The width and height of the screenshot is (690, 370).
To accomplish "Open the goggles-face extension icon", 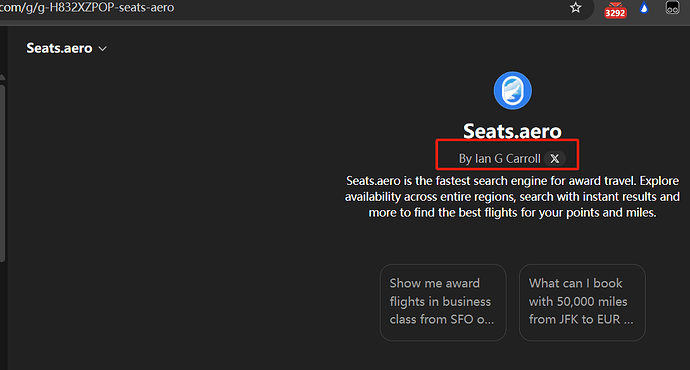I will (672, 7).
